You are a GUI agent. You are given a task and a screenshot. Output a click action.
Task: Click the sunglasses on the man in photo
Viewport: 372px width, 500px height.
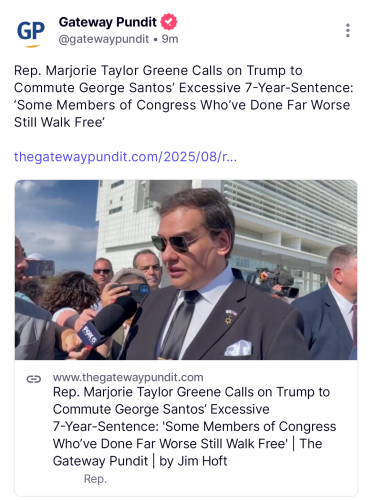[x=178, y=242]
